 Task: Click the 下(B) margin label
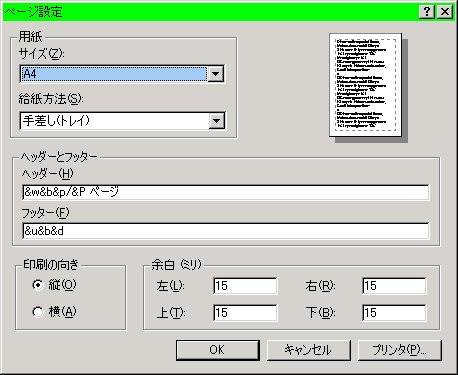320,313
